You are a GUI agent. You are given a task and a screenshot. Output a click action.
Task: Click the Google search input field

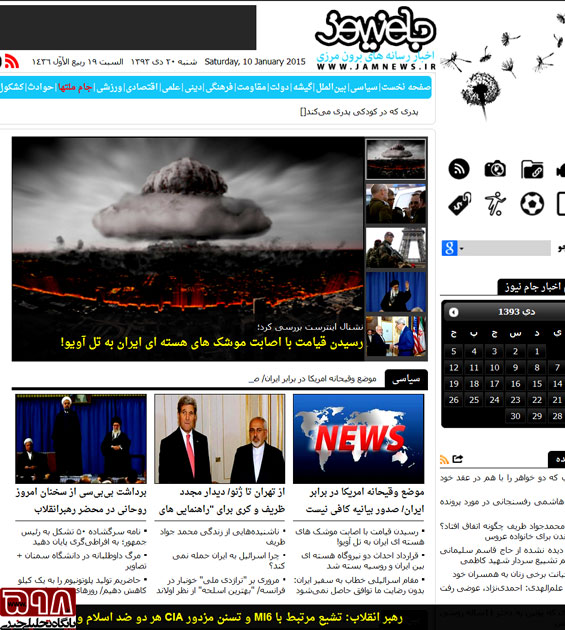(508, 248)
